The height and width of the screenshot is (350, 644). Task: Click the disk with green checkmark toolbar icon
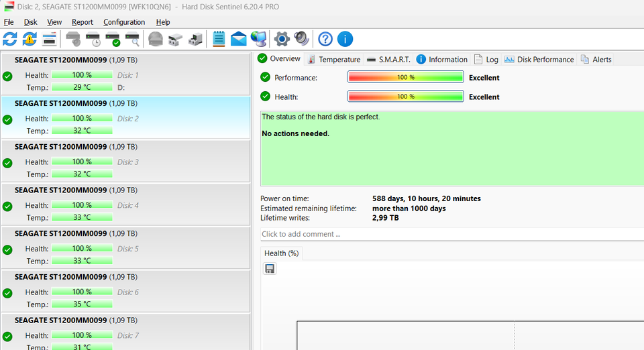click(113, 39)
